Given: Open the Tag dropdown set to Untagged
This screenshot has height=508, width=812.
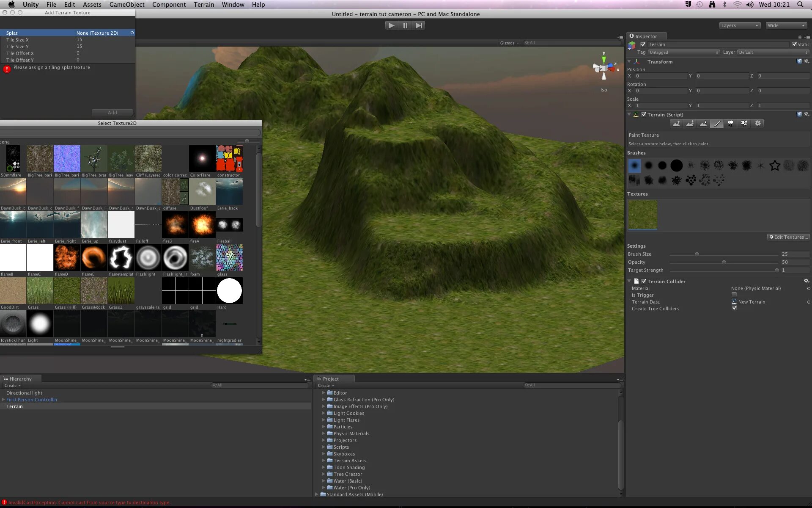Looking at the screenshot, I should tap(683, 52).
